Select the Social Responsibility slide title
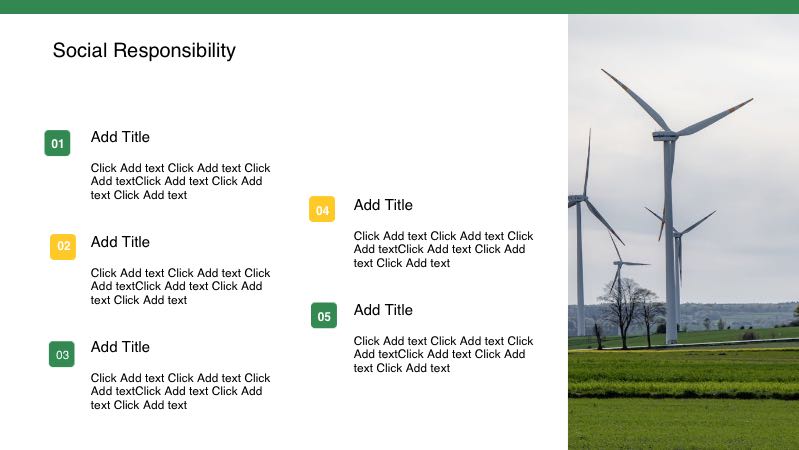The height and width of the screenshot is (450, 799). pos(144,50)
